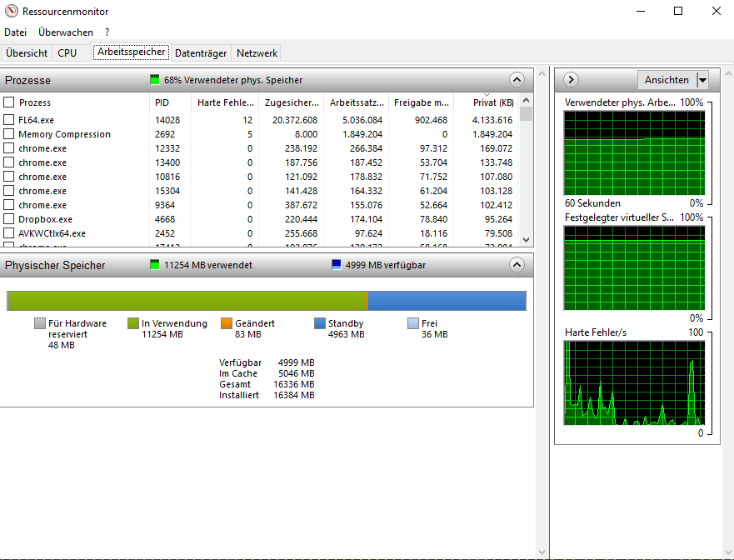The image size is (734, 560).
Task: Open the Ansichten dropdown arrow
Action: [x=702, y=80]
